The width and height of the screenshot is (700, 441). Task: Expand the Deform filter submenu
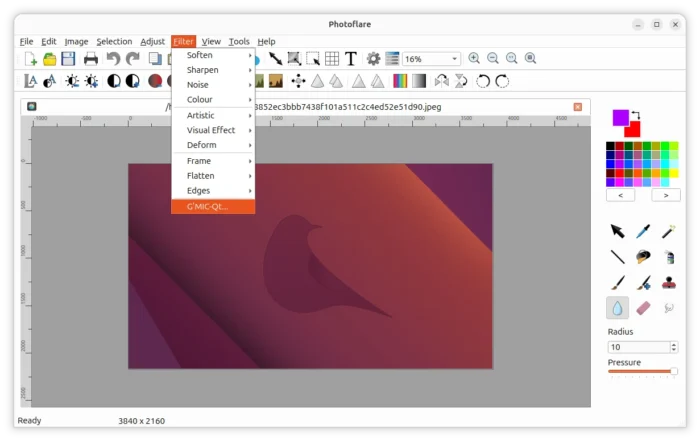tap(213, 145)
